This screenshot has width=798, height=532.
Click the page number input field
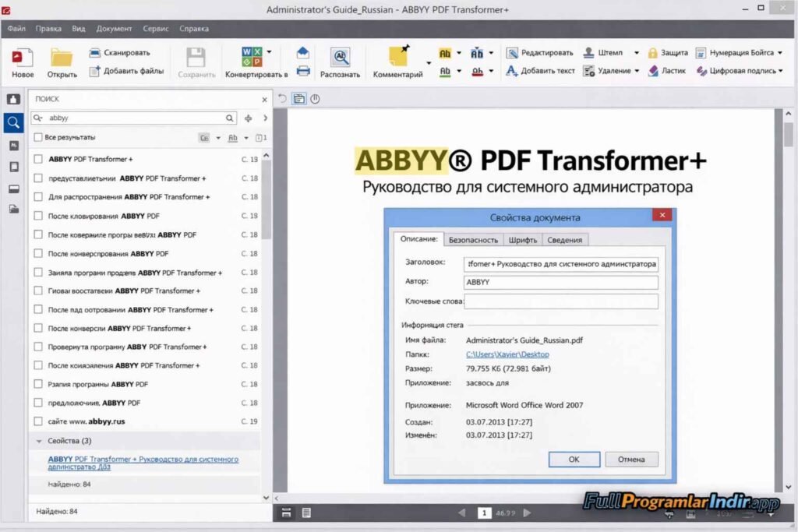click(x=485, y=513)
